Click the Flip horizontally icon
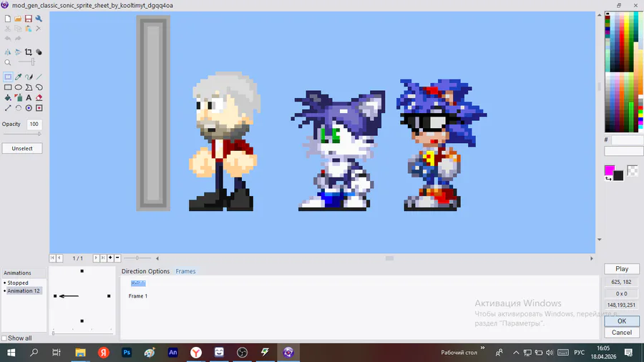The height and width of the screenshot is (362, 644). pyautogui.click(x=8, y=52)
